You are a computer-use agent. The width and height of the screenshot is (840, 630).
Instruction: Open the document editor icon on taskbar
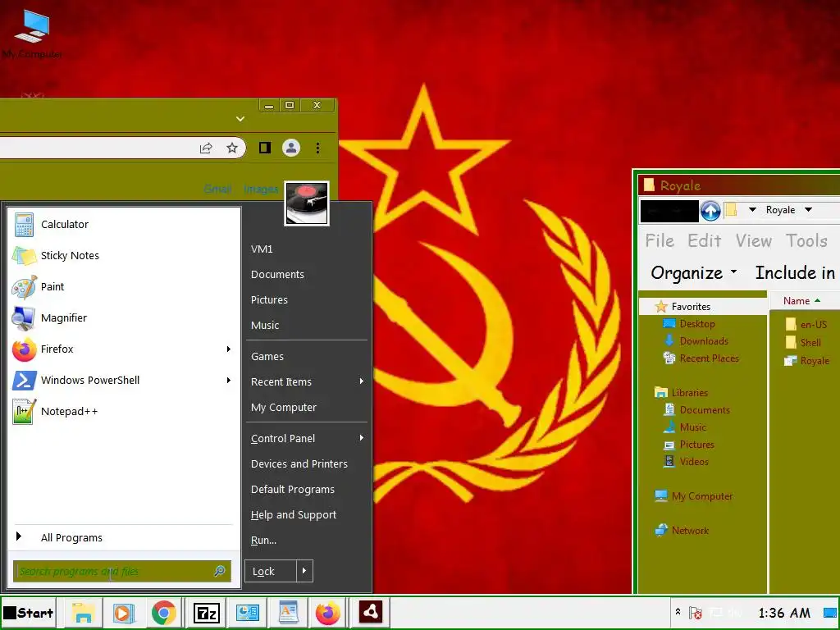(288, 613)
